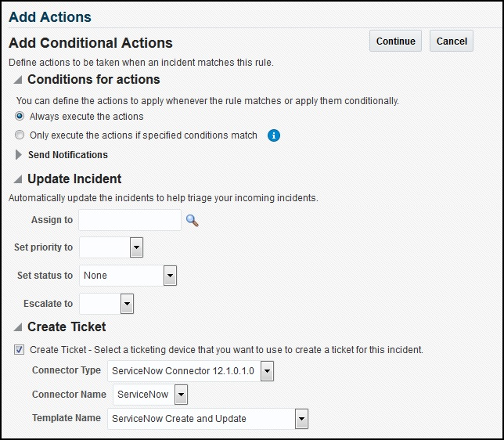Select Always execute the actions radio button
The height and width of the screenshot is (440, 504).
pyautogui.click(x=20, y=117)
